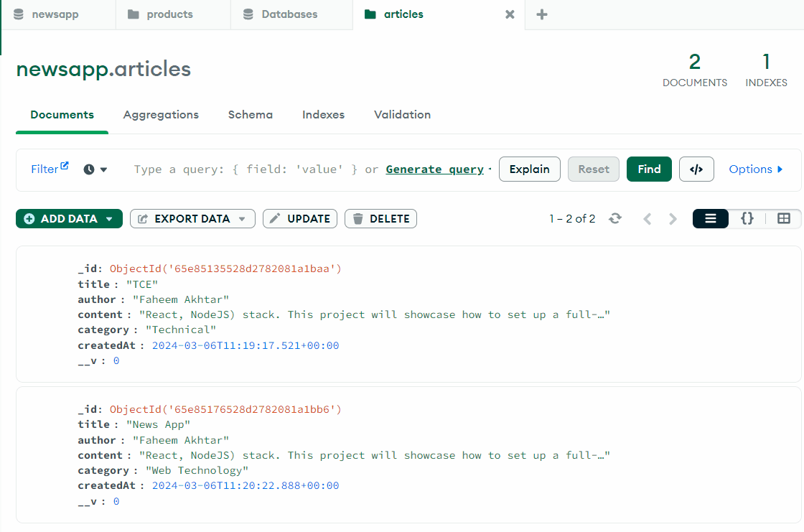
Task: Close the articles tab
Action: point(510,14)
